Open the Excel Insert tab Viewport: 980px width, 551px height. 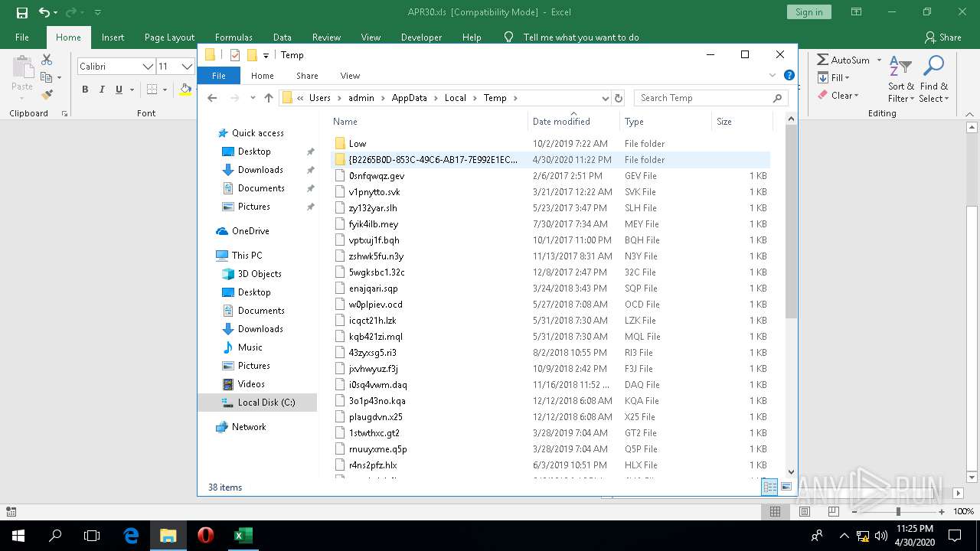[x=113, y=37]
